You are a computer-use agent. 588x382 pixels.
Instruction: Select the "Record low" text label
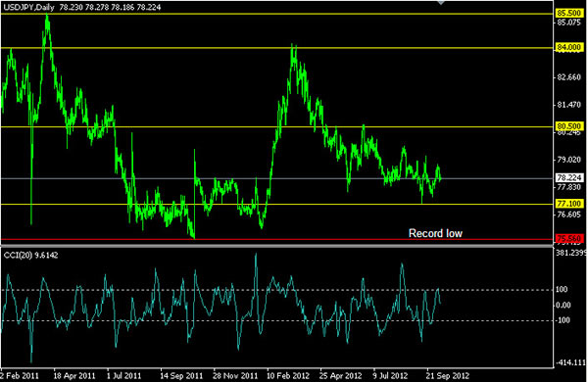point(435,233)
